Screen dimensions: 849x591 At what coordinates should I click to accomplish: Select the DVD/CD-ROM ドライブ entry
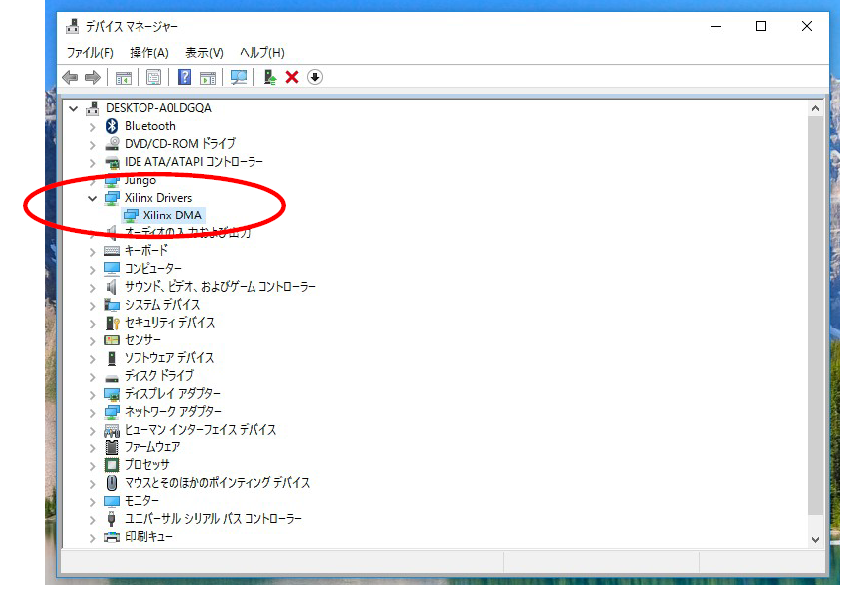pos(180,144)
